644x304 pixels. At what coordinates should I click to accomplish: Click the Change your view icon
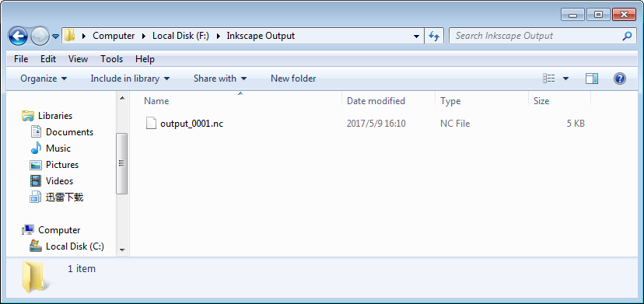coord(549,78)
